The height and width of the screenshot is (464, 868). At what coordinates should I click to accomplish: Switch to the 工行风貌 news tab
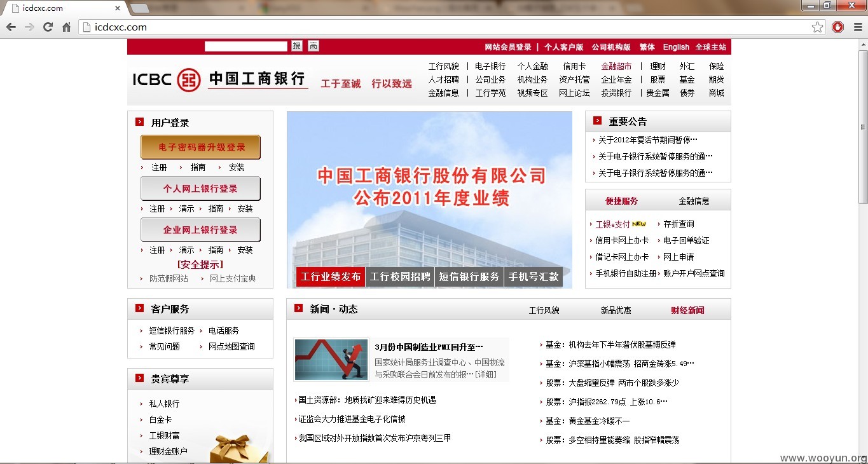pyautogui.click(x=544, y=310)
